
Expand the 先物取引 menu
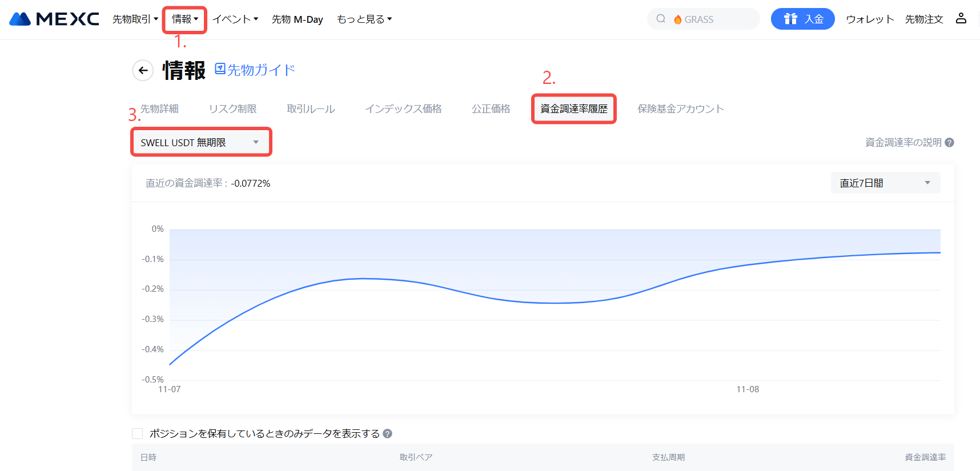pos(135,19)
